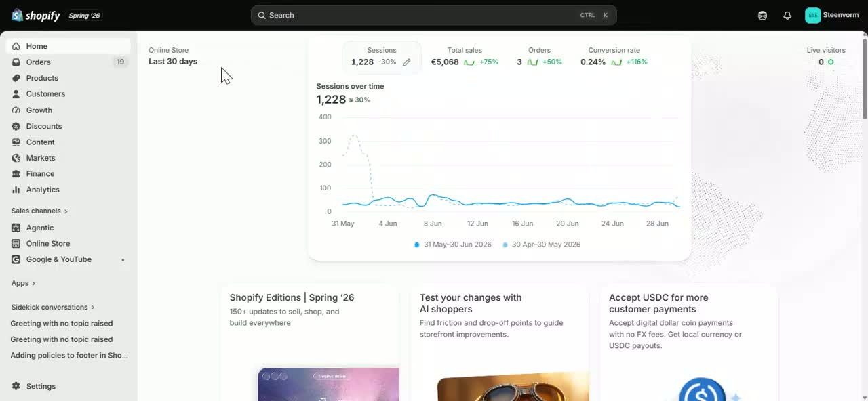Click the Orders icon in sidebar
Screen dimensions: 868x401
(16, 62)
